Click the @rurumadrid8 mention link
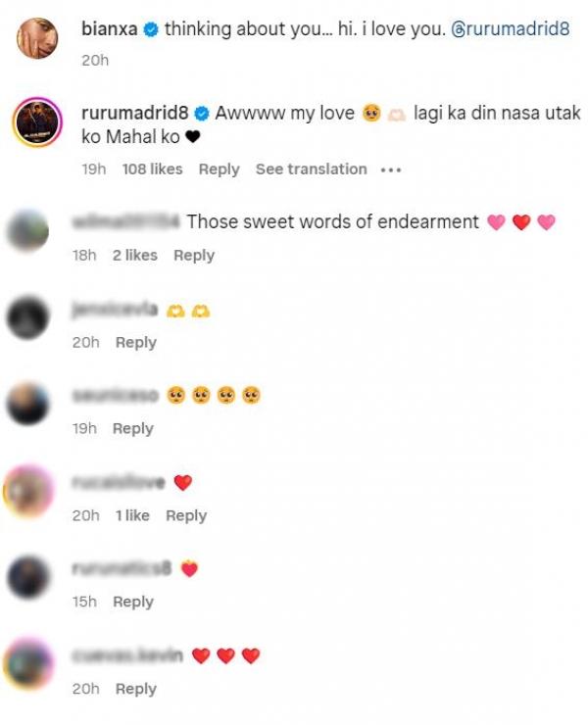Viewport: 588px width, 725px height. (510, 29)
